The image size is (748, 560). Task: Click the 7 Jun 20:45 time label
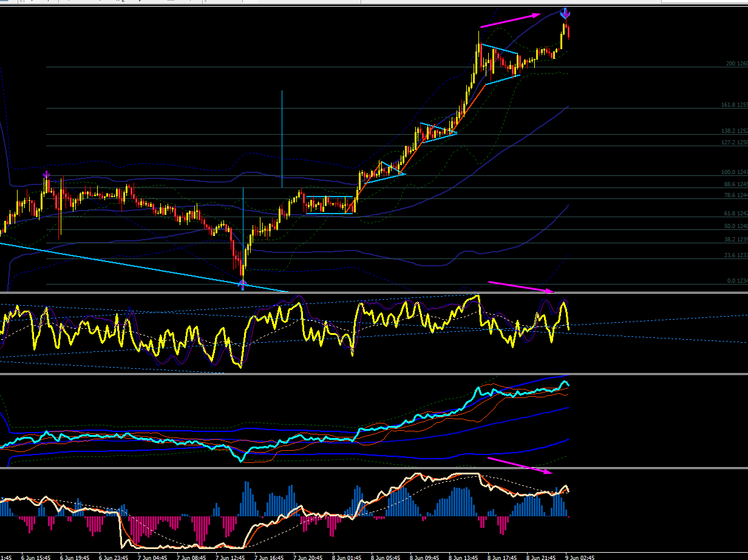click(308, 556)
